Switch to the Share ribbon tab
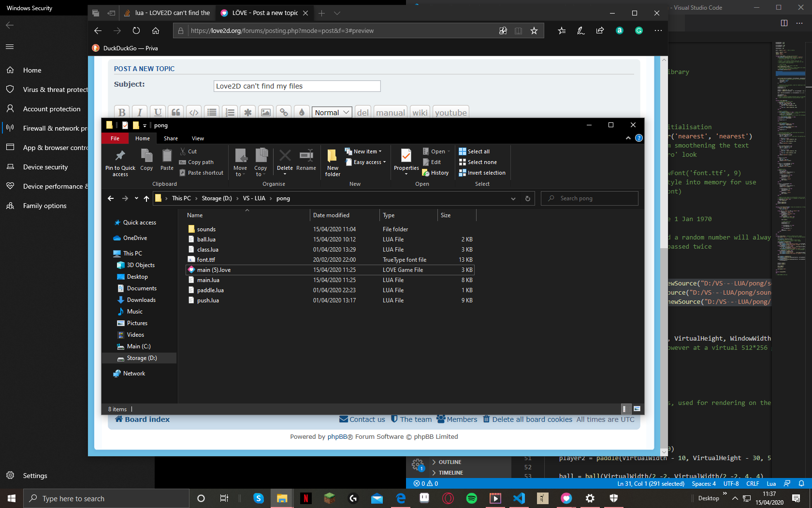 tap(171, 138)
